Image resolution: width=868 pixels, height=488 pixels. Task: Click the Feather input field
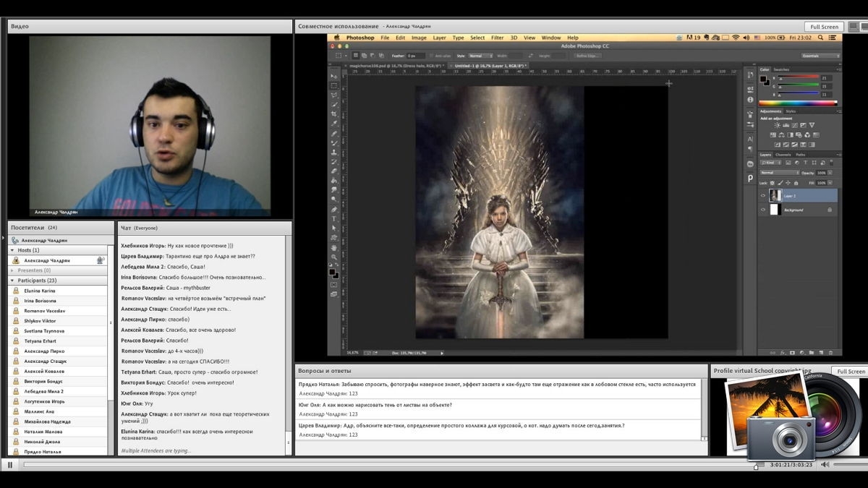416,56
